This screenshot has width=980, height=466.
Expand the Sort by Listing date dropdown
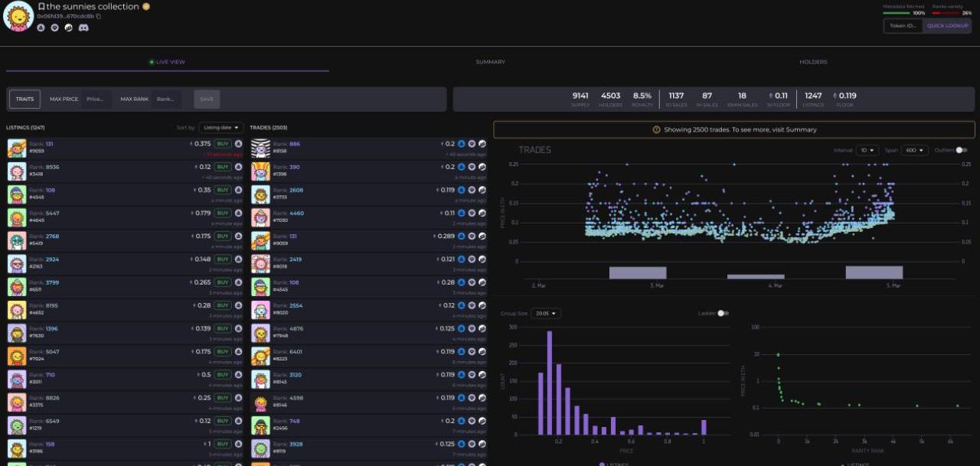220,128
